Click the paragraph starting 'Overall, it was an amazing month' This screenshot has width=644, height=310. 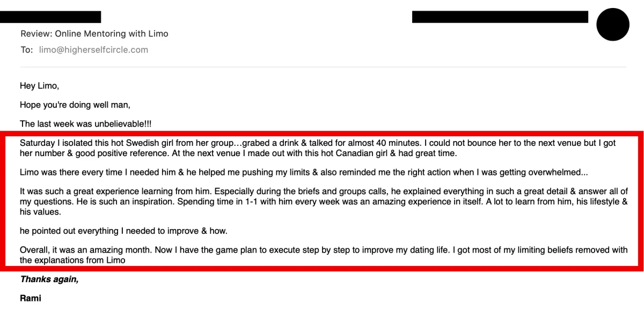coord(324,255)
